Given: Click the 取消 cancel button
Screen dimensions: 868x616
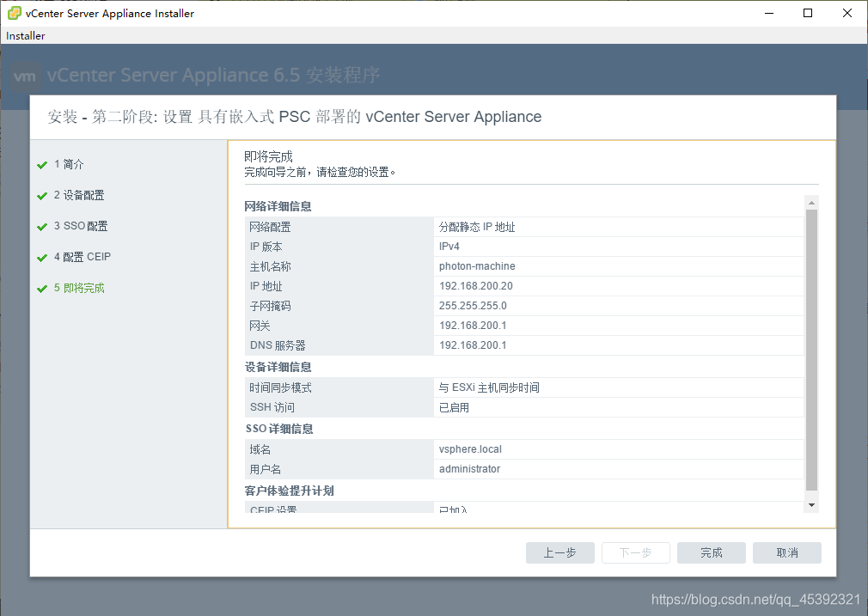Looking at the screenshot, I should pos(786,552).
